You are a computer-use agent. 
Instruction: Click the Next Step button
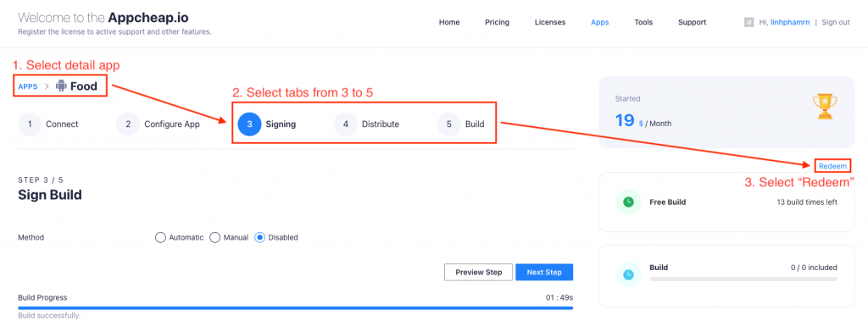(x=544, y=273)
